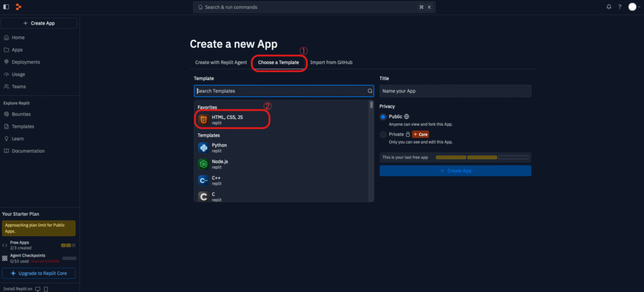Switch to Import from GitHub tab
The height and width of the screenshot is (292, 644).
(x=331, y=62)
